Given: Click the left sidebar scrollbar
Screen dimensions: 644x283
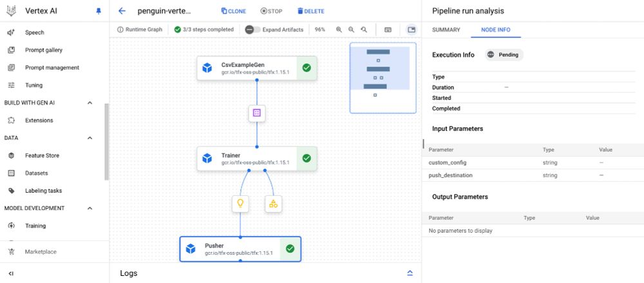Looking at the screenshot, I should pos(107,142).
